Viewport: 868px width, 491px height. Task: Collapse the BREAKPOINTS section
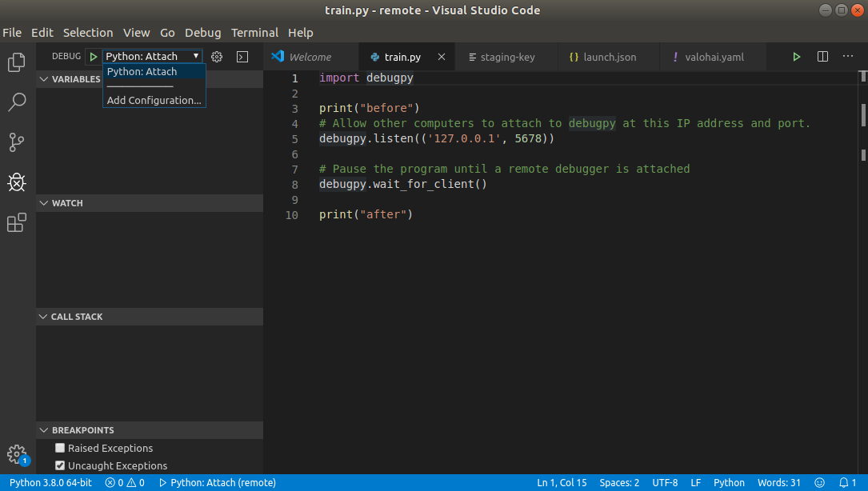150,430
